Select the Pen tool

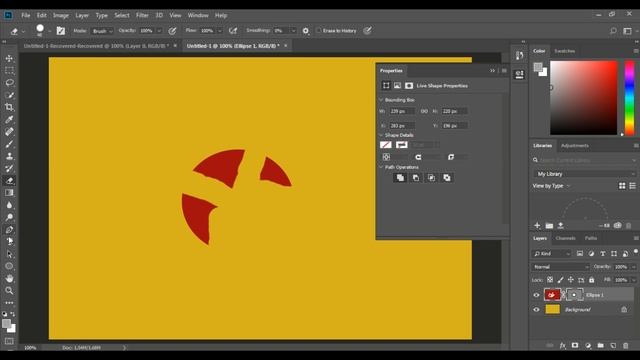9,229
